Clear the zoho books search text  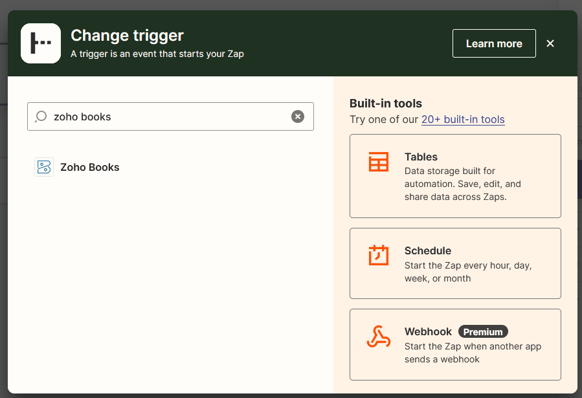point(297,117)
